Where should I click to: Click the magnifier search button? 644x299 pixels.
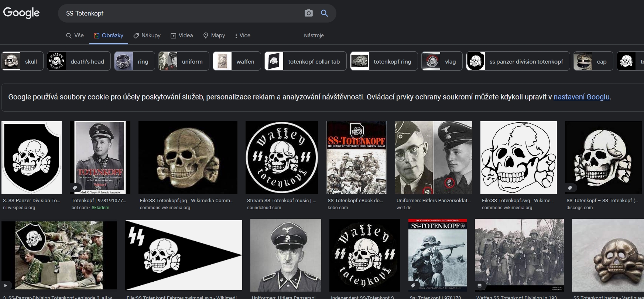324,13
